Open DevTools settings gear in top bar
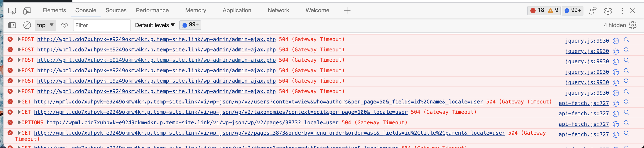This screenshot has height=148, width=644. point(608,11)
